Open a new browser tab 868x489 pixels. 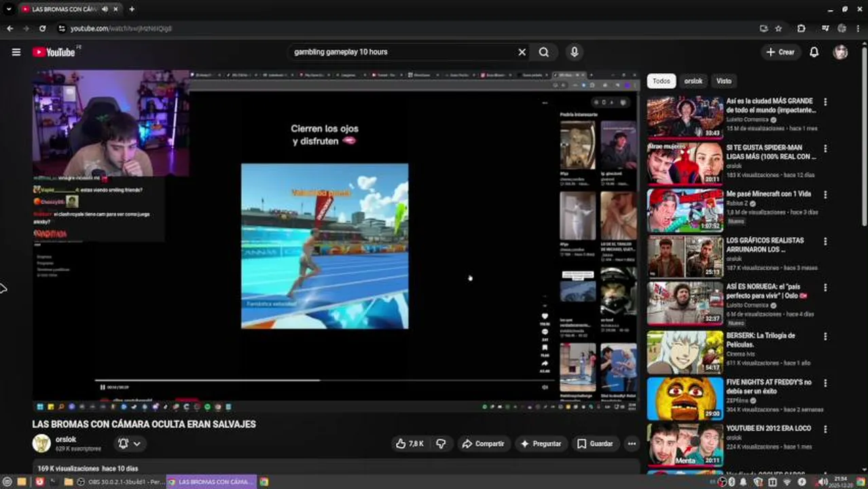point(132,10)
